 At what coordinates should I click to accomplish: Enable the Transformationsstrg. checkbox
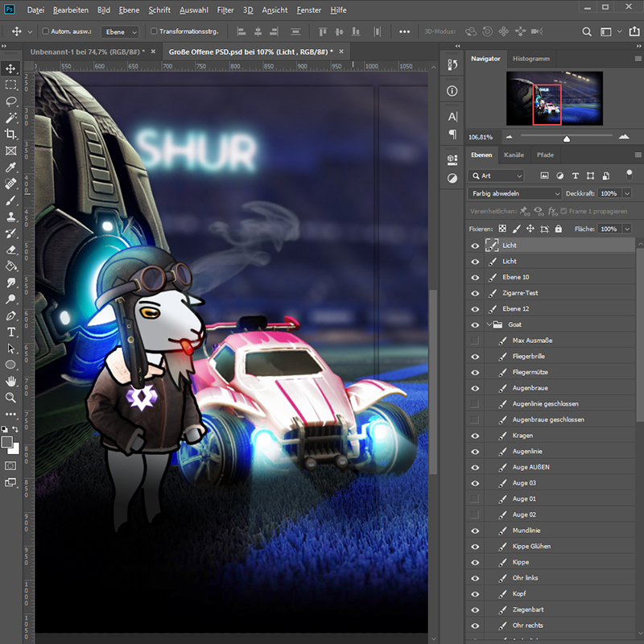tap(154, 31)
